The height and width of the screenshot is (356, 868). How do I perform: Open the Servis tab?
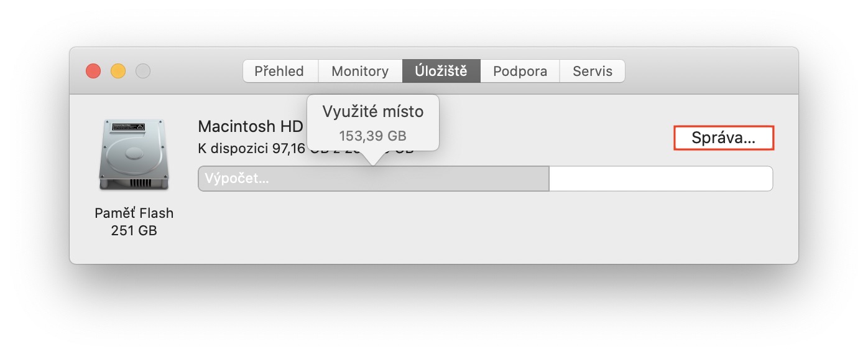click(x=593, y=71)
